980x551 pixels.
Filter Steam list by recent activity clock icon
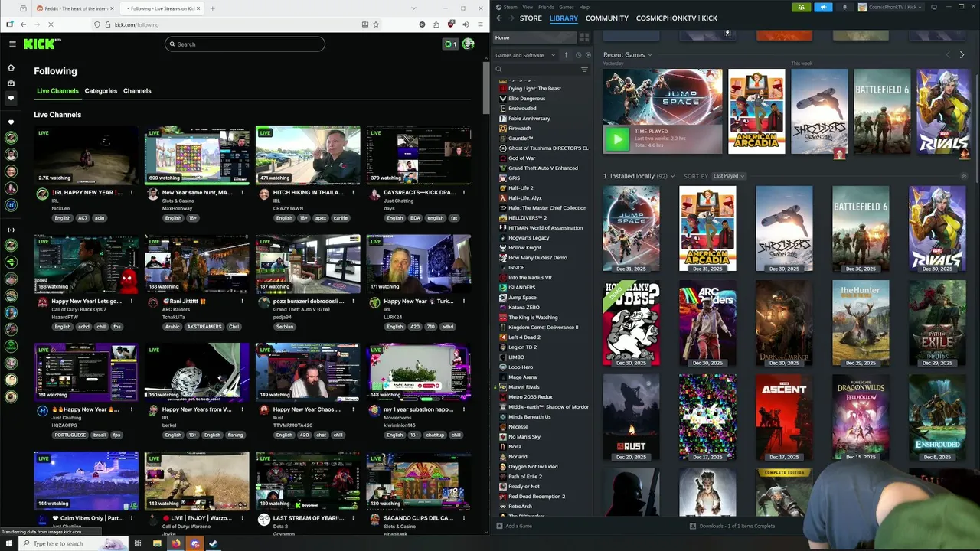pos(578,55)
